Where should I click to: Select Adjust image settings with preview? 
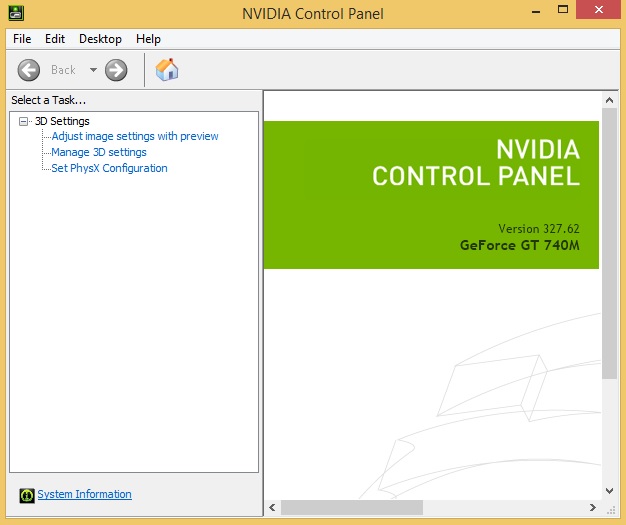tap(134, 136)
